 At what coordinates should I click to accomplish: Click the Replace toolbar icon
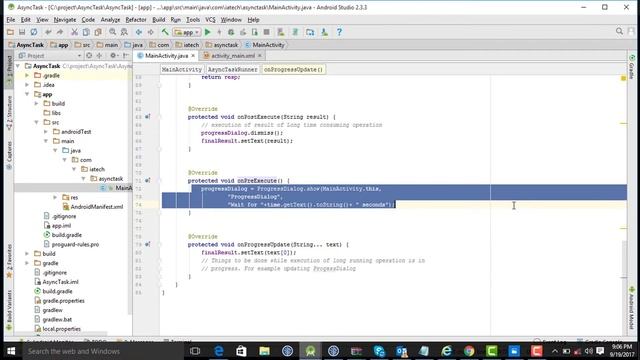pyautogui.click(x=124, y=32)
